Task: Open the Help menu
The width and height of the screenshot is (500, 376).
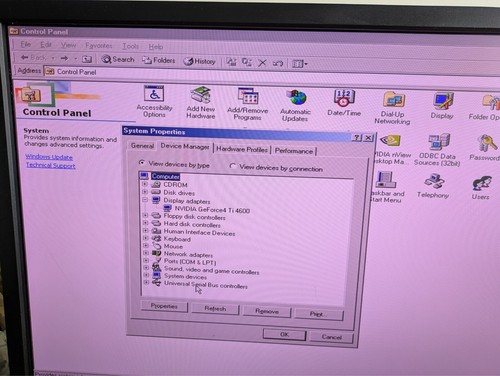Action: [155, 47]
